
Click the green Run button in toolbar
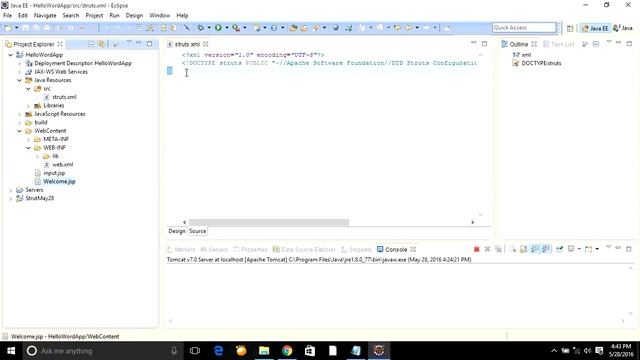(218, 27)
